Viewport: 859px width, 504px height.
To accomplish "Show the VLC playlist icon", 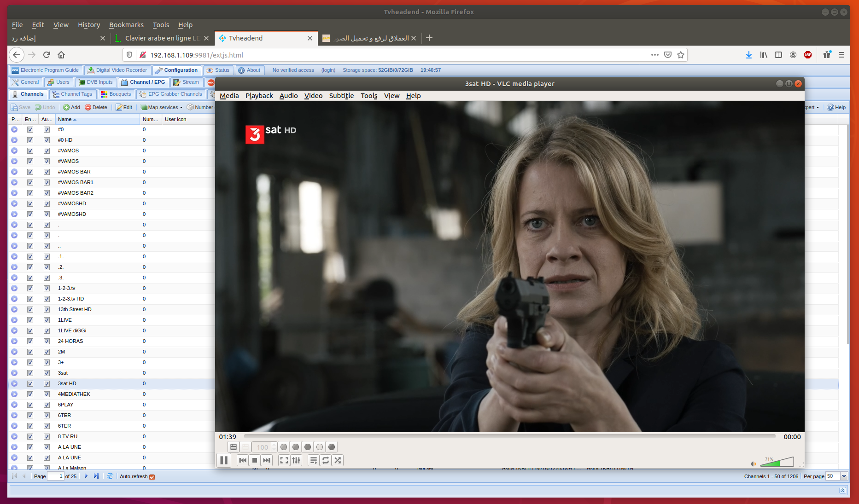I will pyautogui.click(x=314, y=460).
